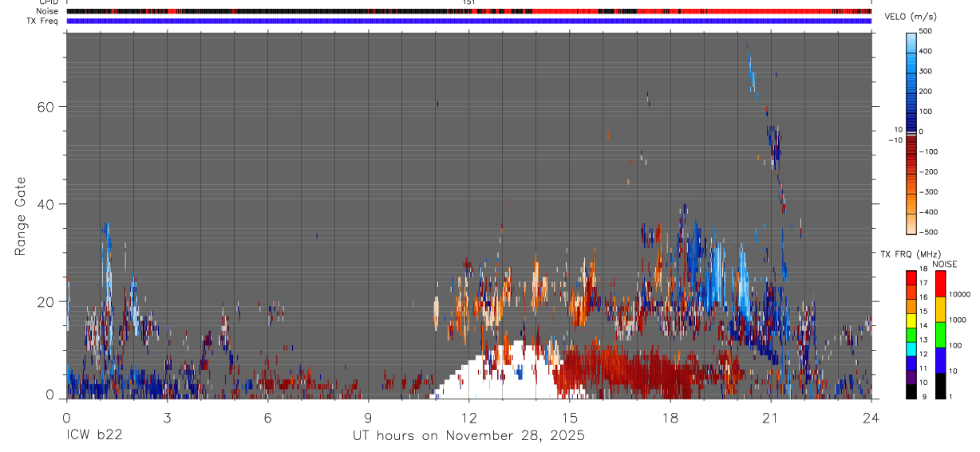Click the red swatch in NOISE legend
Image resolution: width=980 pixels, height=452 pixels.
tap(940, 283)
